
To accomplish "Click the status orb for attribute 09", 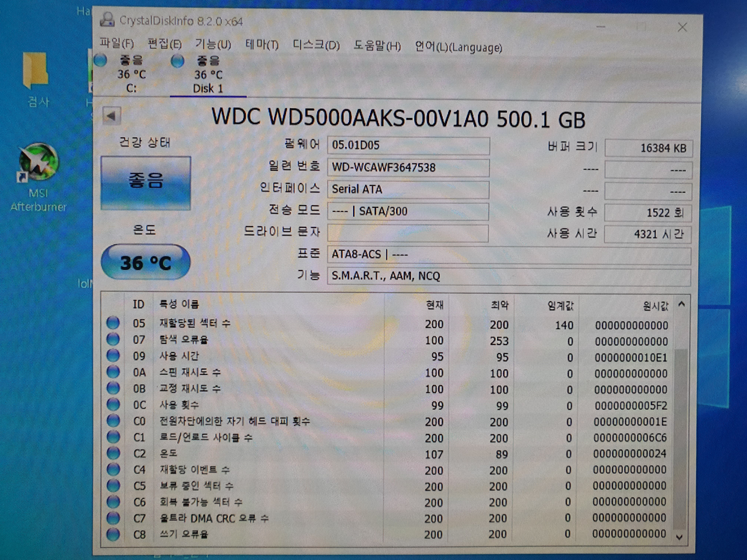I will [113, 355].
